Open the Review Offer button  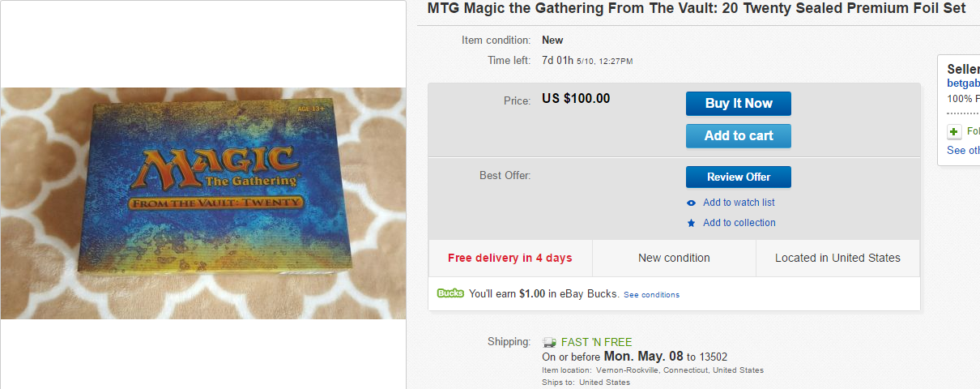[738, 177]
